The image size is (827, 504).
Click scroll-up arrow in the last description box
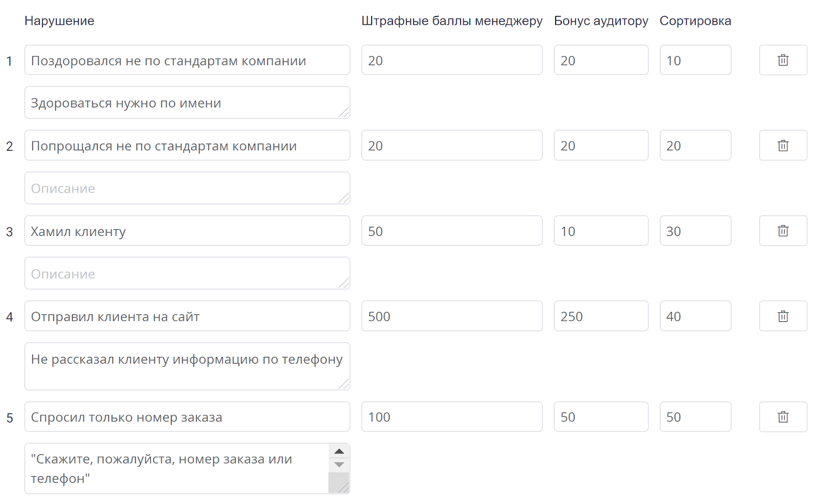[x=339, y=451]
